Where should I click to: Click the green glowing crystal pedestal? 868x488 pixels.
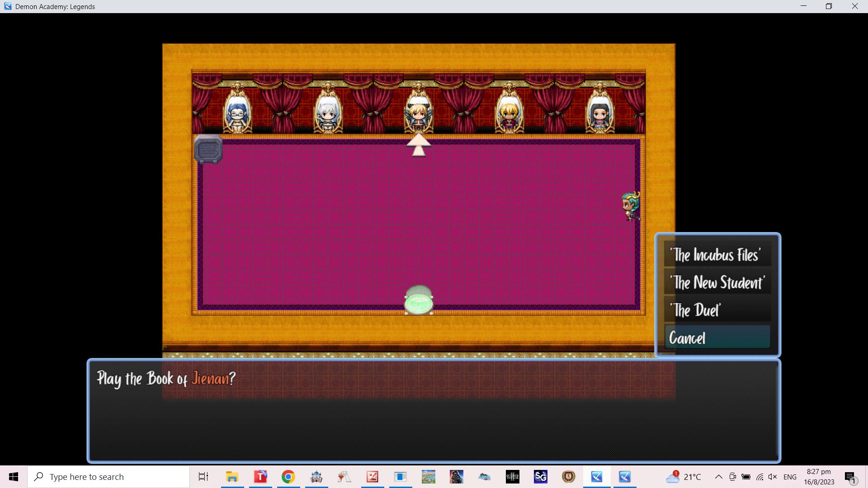[418, 300]
